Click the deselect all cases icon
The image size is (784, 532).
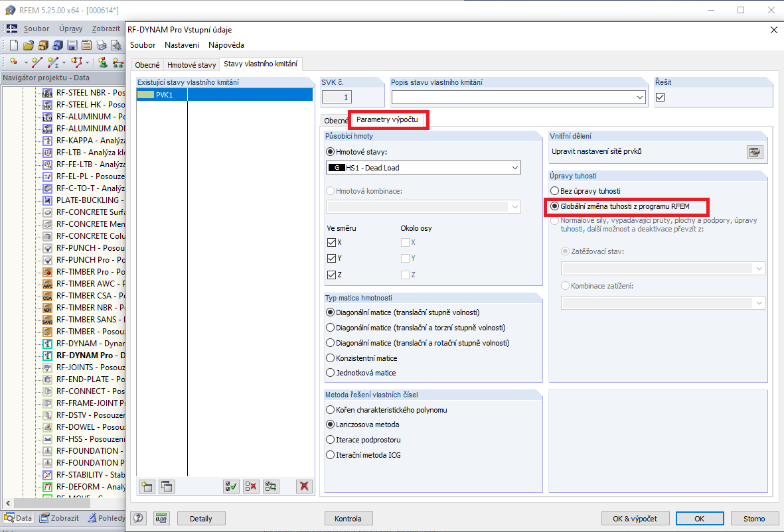251,486
